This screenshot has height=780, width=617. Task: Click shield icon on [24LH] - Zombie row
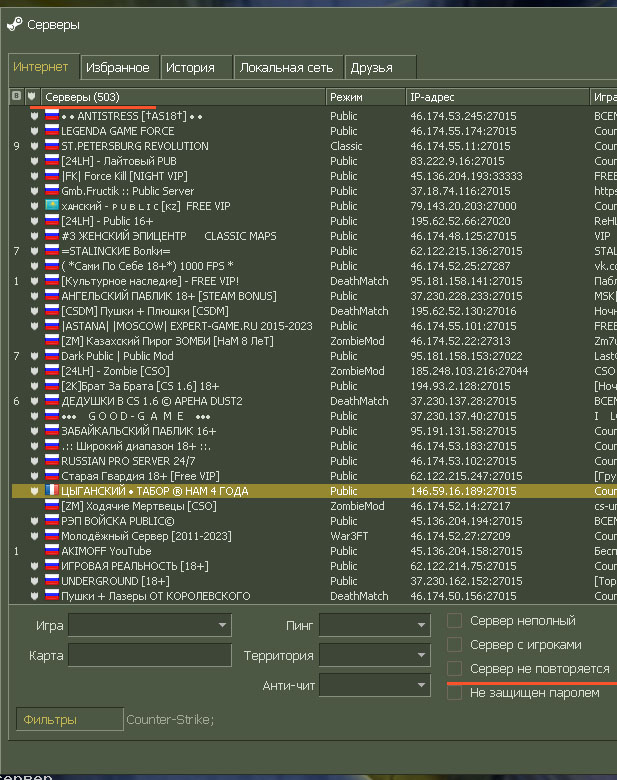(34, 371)
